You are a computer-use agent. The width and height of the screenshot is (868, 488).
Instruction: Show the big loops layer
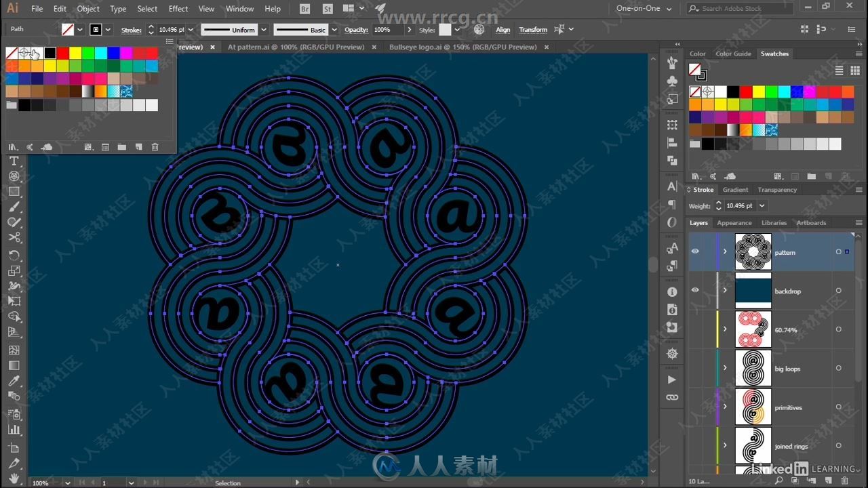pyautogui.click(x=695, y=368)
